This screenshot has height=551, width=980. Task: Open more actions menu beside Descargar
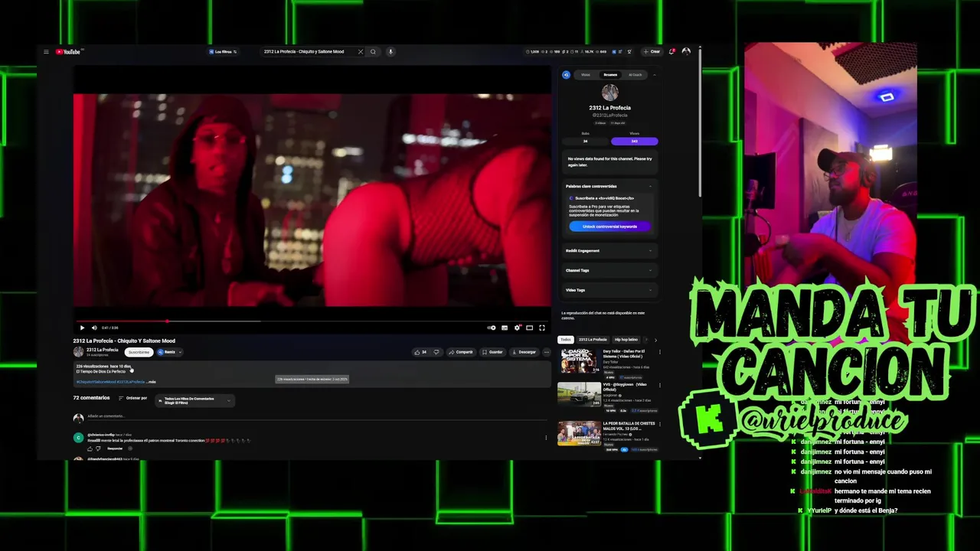[x=547, y=352]
